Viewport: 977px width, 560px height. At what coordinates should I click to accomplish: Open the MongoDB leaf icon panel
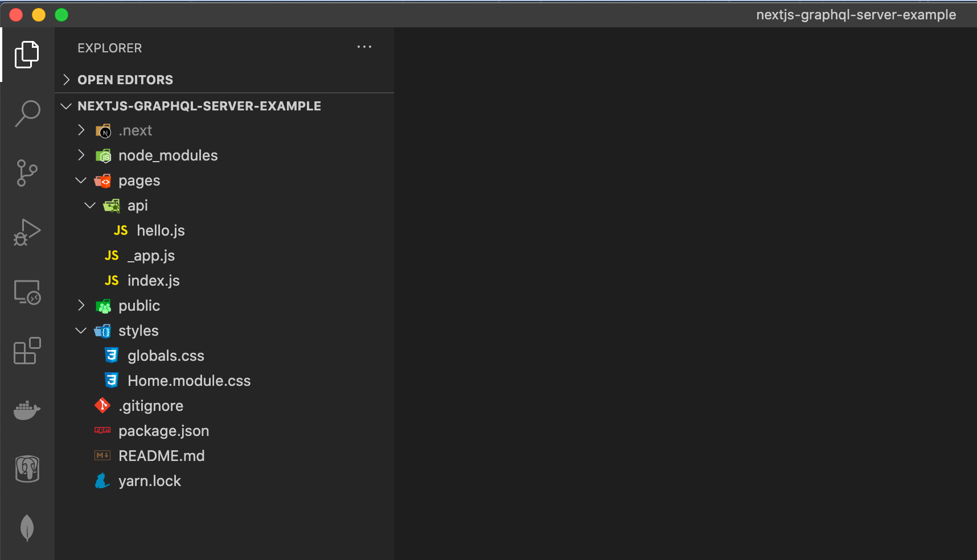27,528
